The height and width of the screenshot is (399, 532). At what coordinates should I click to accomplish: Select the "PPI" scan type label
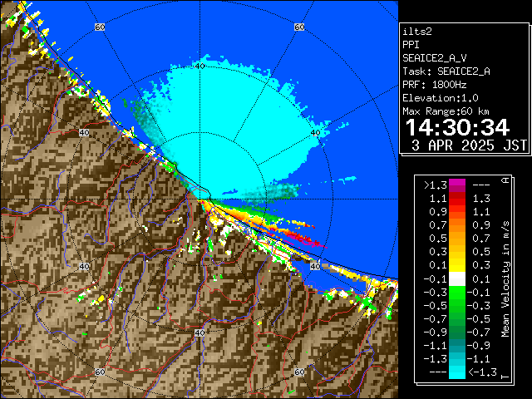tap(411, 45)
